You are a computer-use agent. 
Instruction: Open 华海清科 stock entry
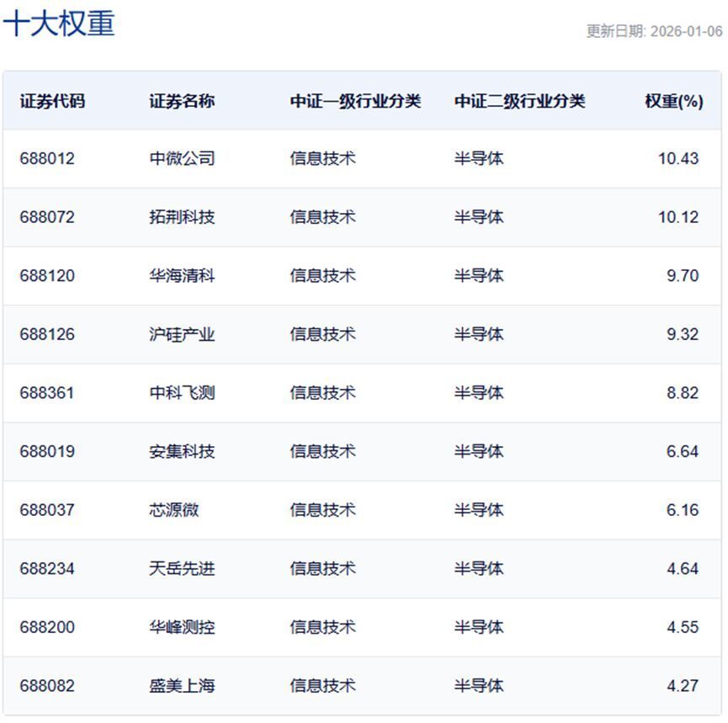[180, 274]
